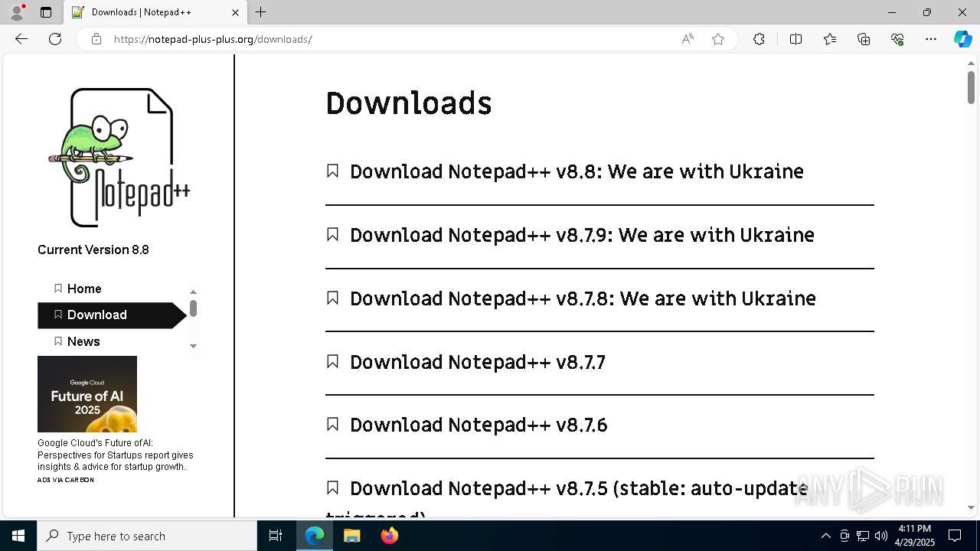Open notification center icon
980x551 pixels.
click(955, 536)
